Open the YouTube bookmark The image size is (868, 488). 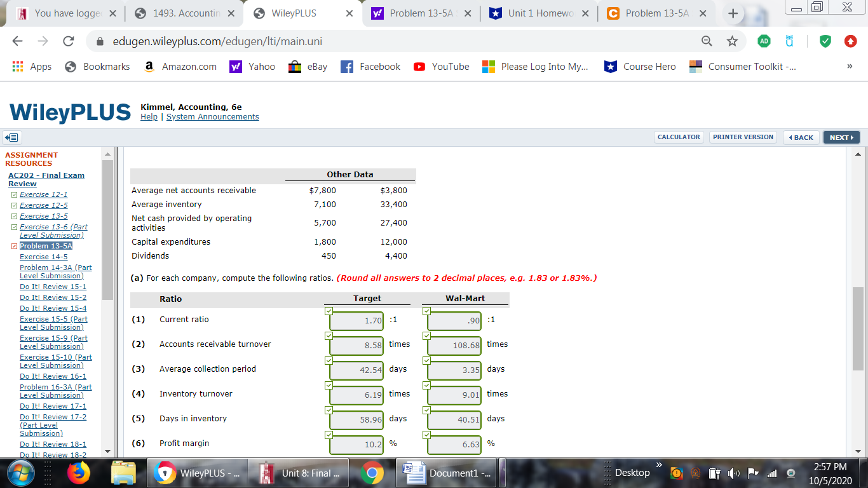pos(442,67)
